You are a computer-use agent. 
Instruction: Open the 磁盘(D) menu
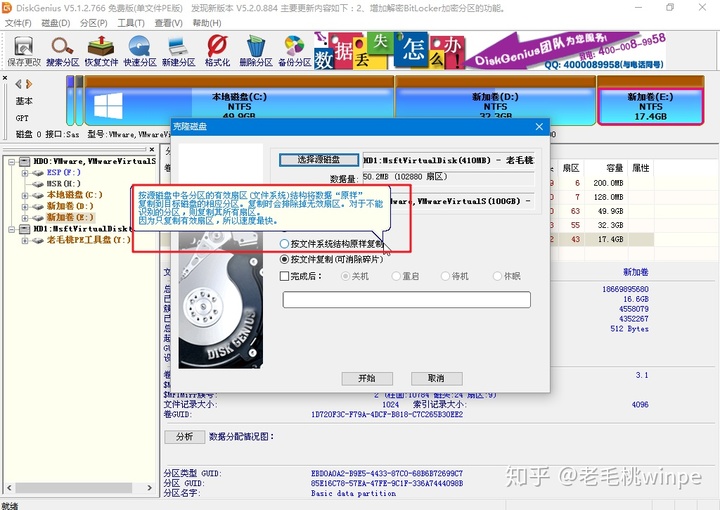pos(56,23)
